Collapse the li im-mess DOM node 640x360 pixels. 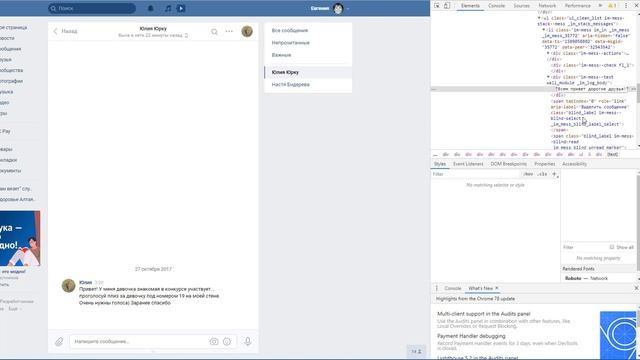[544, 30]
